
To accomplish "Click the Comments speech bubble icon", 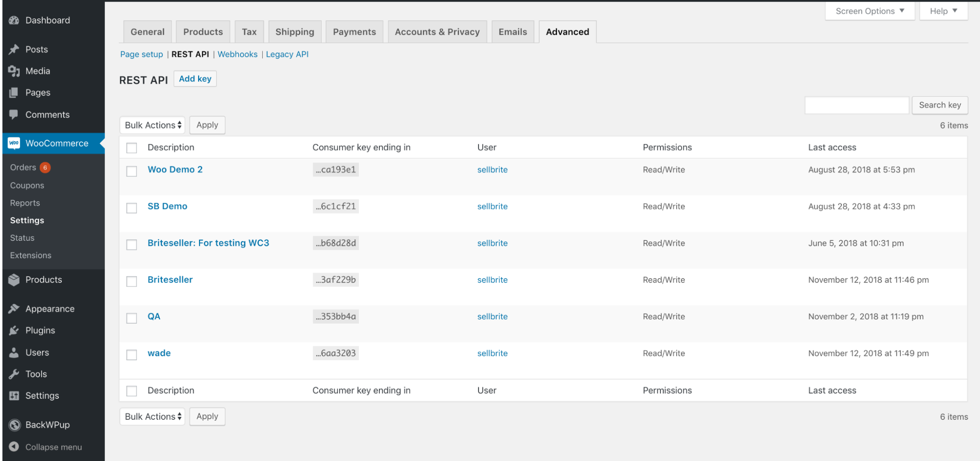I will click(x=14, y=115).
